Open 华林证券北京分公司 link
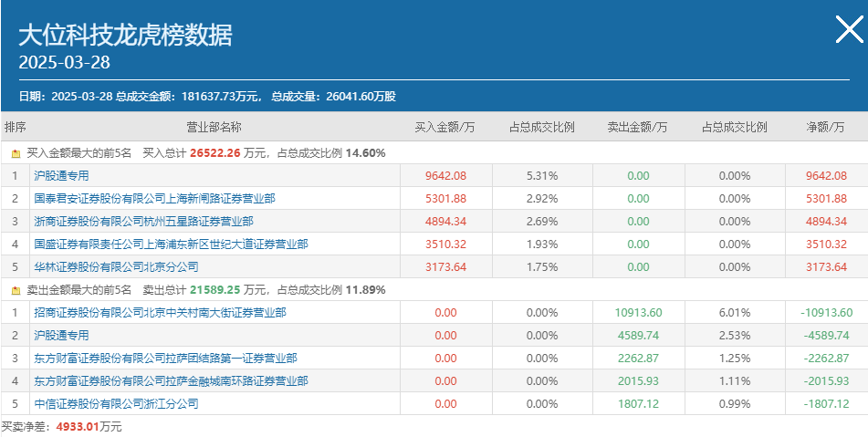 [116, 267]
